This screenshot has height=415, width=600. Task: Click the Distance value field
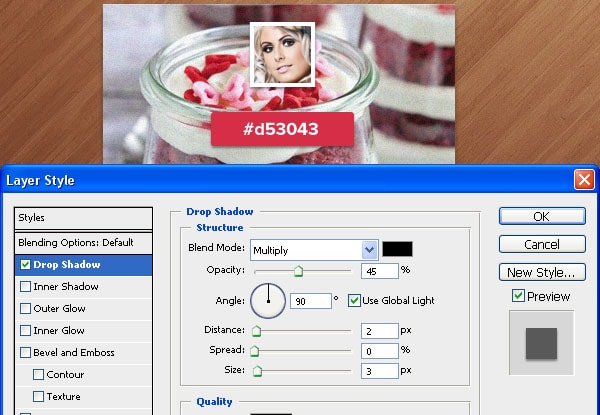[x=380, y=331]
